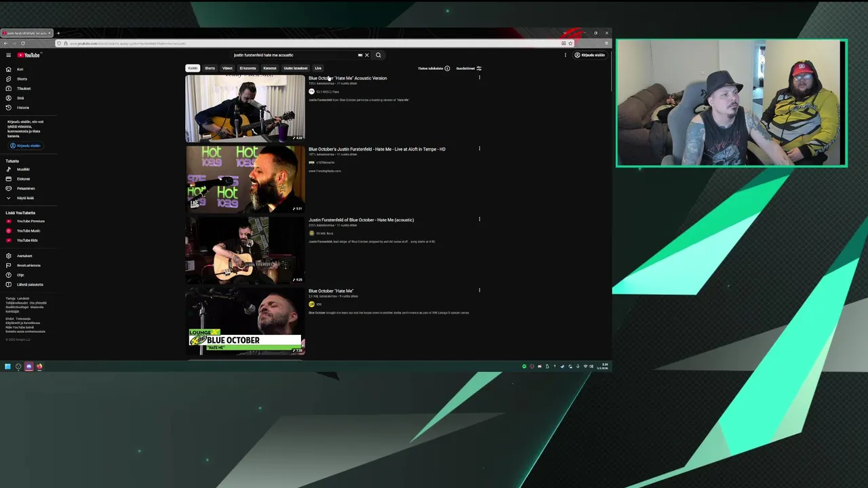
Task: Click the browser back arrow
Action: (5, 43)
